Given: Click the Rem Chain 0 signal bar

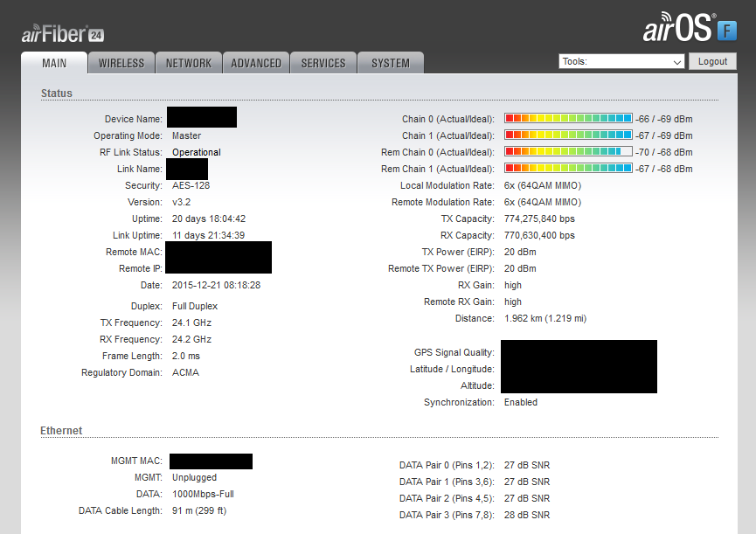Looking at the screenshot, I should 568,152.
